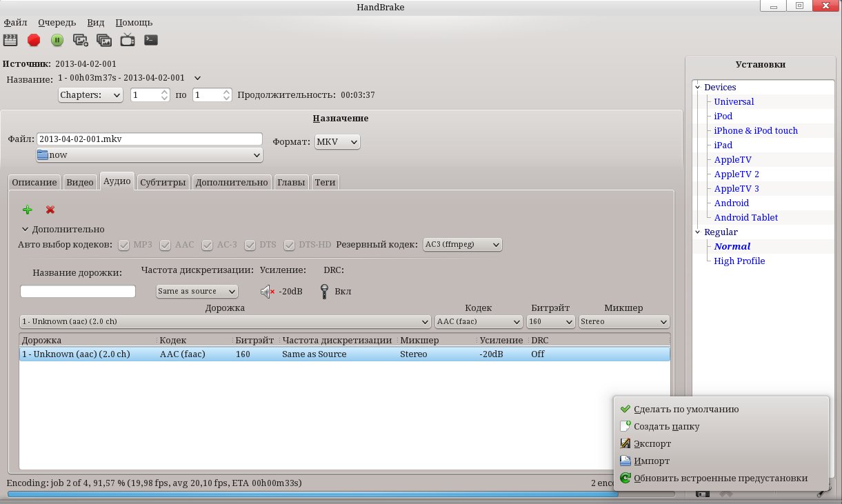The width and height of the screenshot is (842, 504).
Task: Select the iPod preset
Action: 723,116
